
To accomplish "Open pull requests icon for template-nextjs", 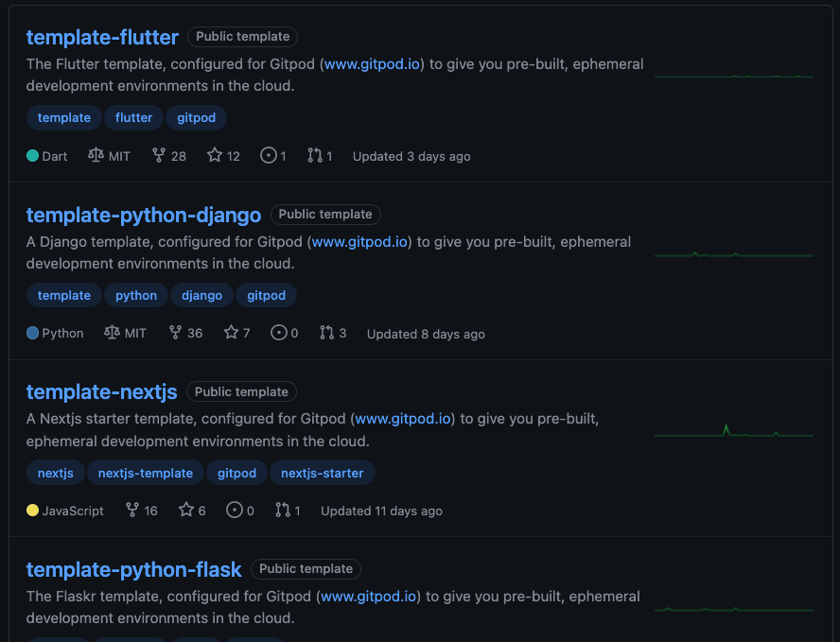I will click(283, 511).
